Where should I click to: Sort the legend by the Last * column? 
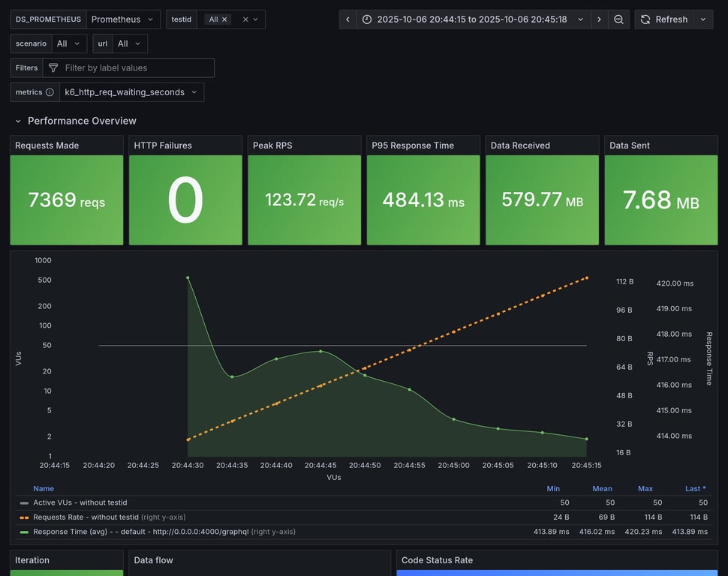pyautogui.click(x=696, y=488)
